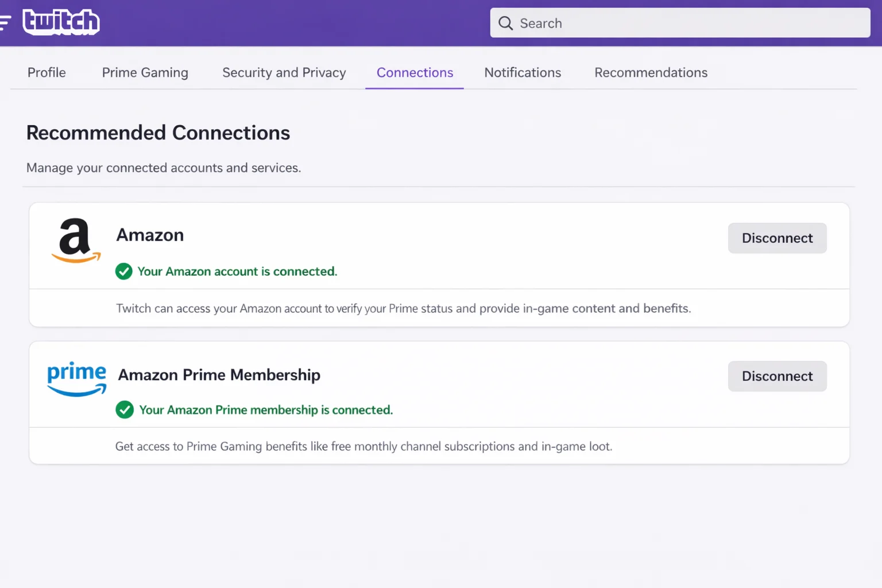Click the Prime Gaming benefits description text
882x588 pixels.
tap(363, 447)
